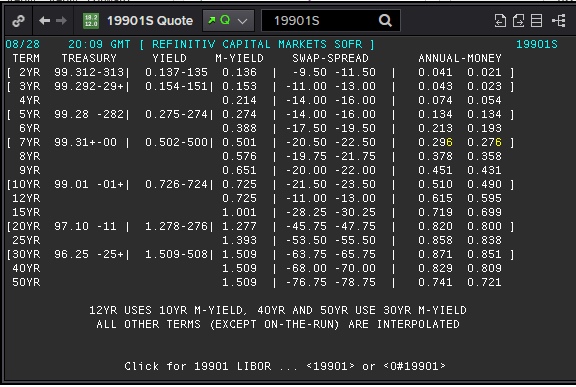Click yield value 0.137-135

(176, 72)
